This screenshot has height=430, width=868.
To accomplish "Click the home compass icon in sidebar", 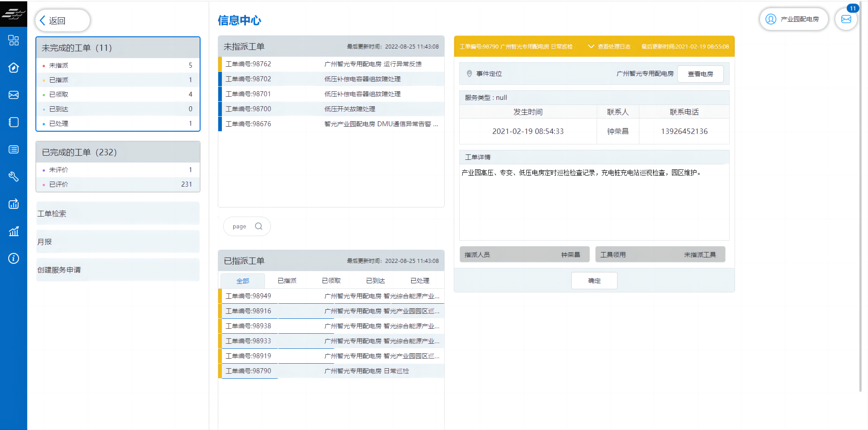I will tap(14, 68).
